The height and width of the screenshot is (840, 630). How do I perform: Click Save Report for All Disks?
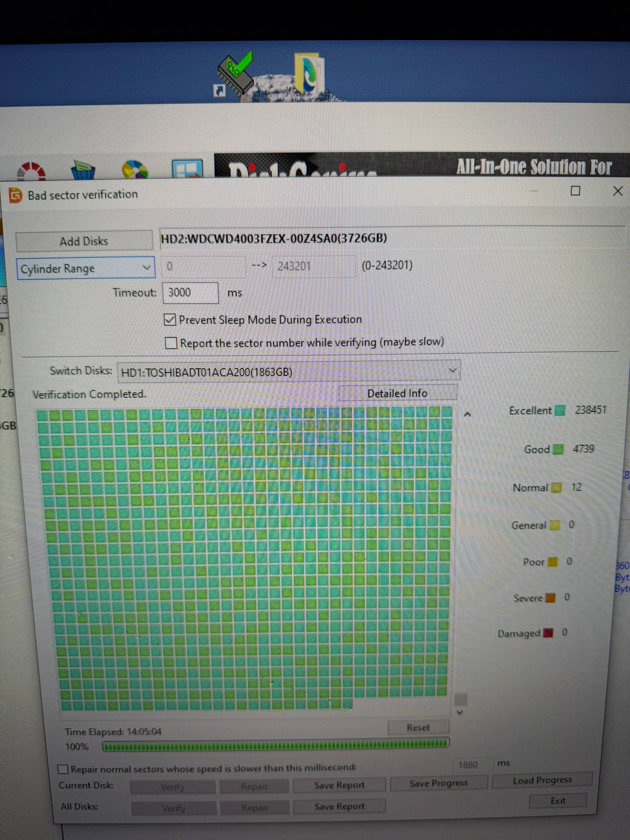coord(340,806)
